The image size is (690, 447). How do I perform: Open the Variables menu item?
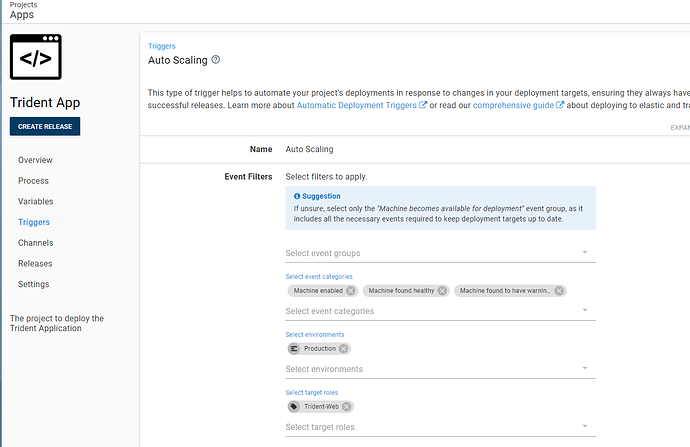pos(36,202)
